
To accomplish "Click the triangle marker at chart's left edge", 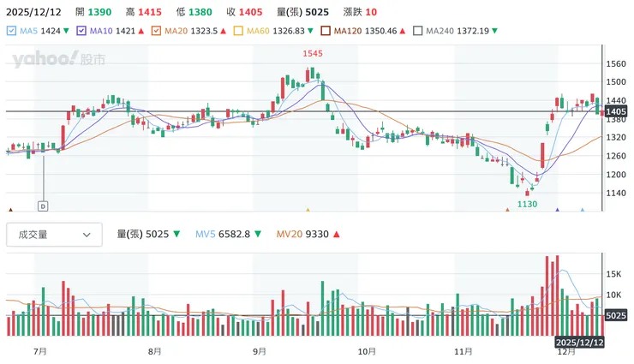I will (10, 209).
